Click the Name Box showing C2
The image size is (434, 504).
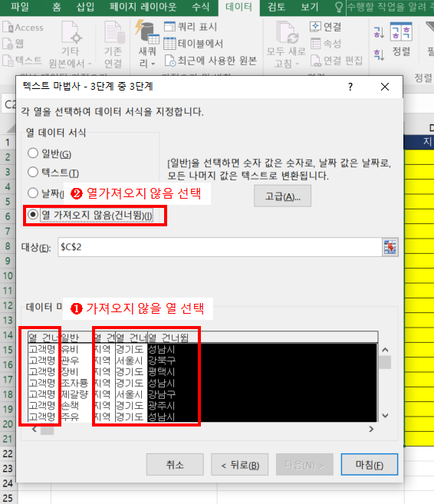click(9, 104)
